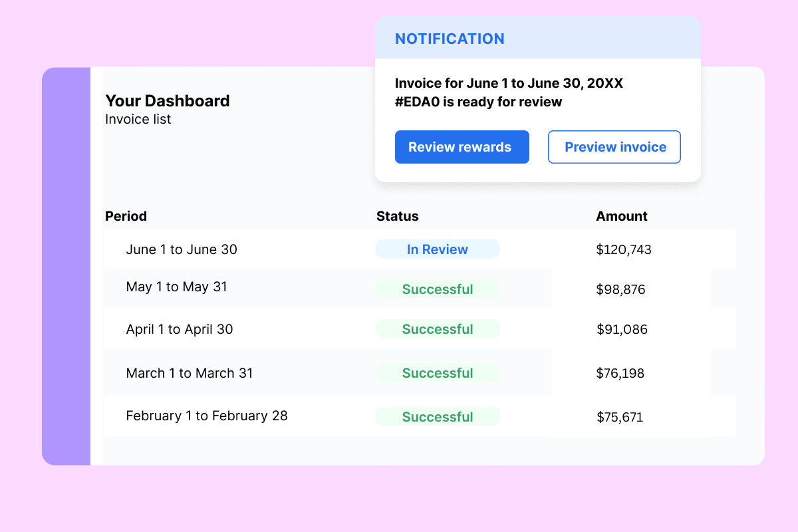This screenshot has width=798, height=532.
Task: Click the Review rewards button
Action: (x=462, y=147)
